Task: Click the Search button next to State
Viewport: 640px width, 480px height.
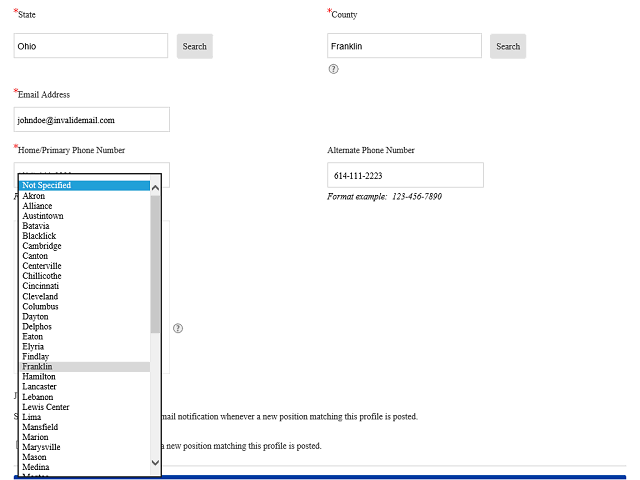Action: click(195, 46)
